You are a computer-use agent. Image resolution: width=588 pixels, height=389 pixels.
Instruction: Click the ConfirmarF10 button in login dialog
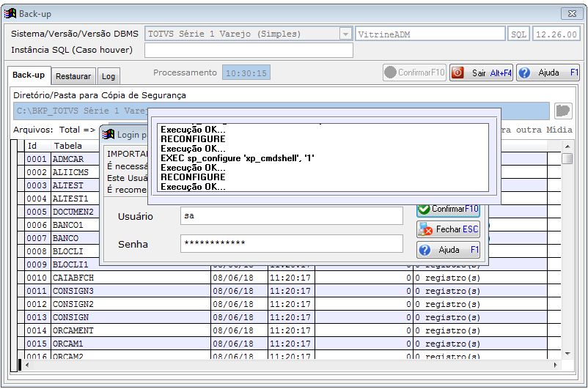(x=448, y=210)
